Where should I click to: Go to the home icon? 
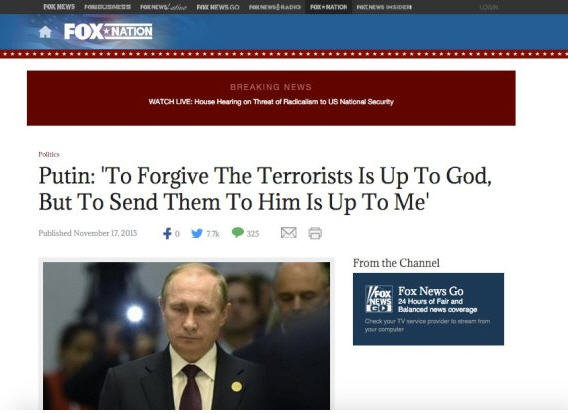(45, 32)
